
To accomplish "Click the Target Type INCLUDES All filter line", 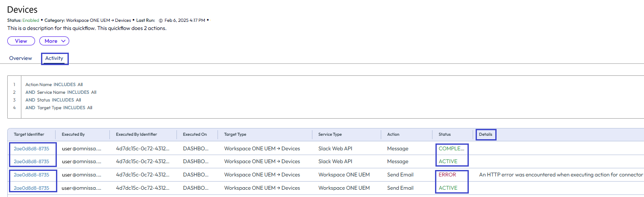I will click(59, 108).
